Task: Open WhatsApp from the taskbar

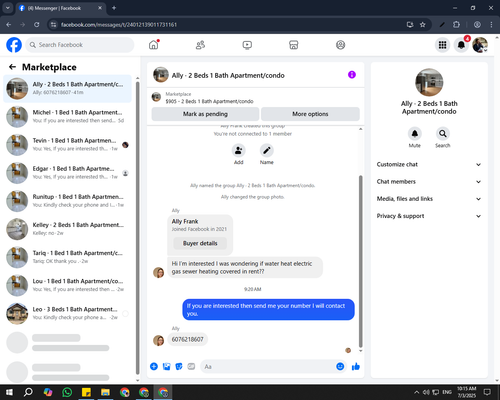Action: 67,392
